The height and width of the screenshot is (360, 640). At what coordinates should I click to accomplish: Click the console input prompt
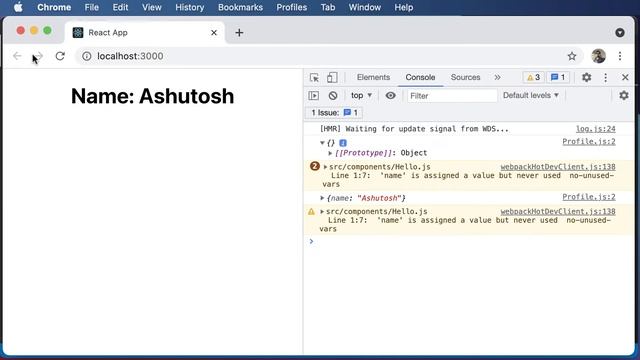pos(469,242)
